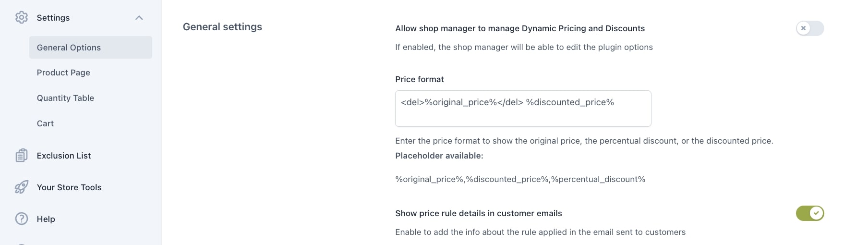Click the Your Store Tools rocket icon
The width and height of the screenshot is (868, 245).
pos(22,187)
